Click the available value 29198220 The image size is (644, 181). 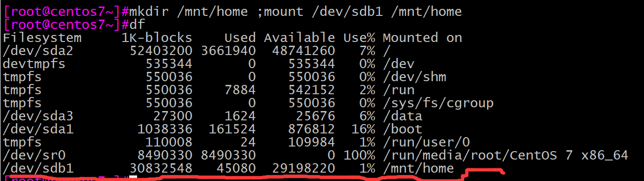304,168
